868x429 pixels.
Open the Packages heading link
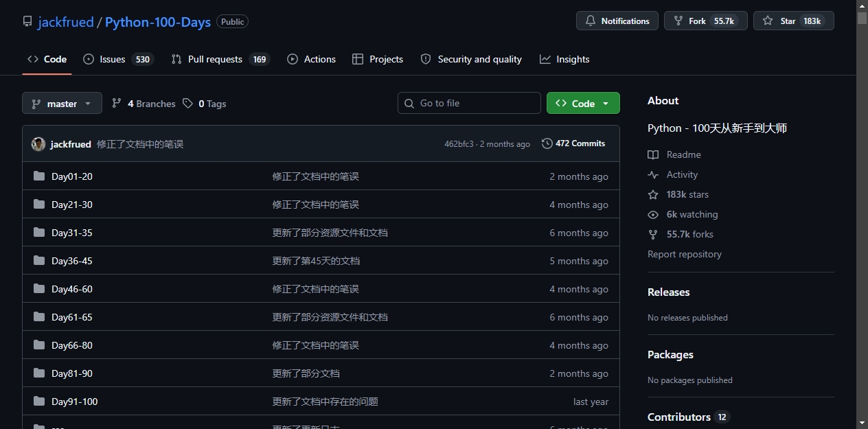point(670,354)
